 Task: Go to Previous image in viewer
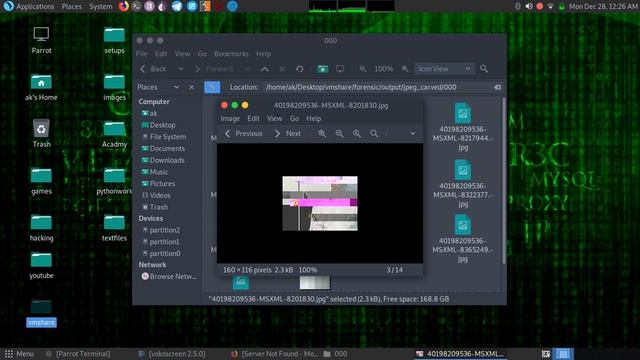[x=244, y=133]
